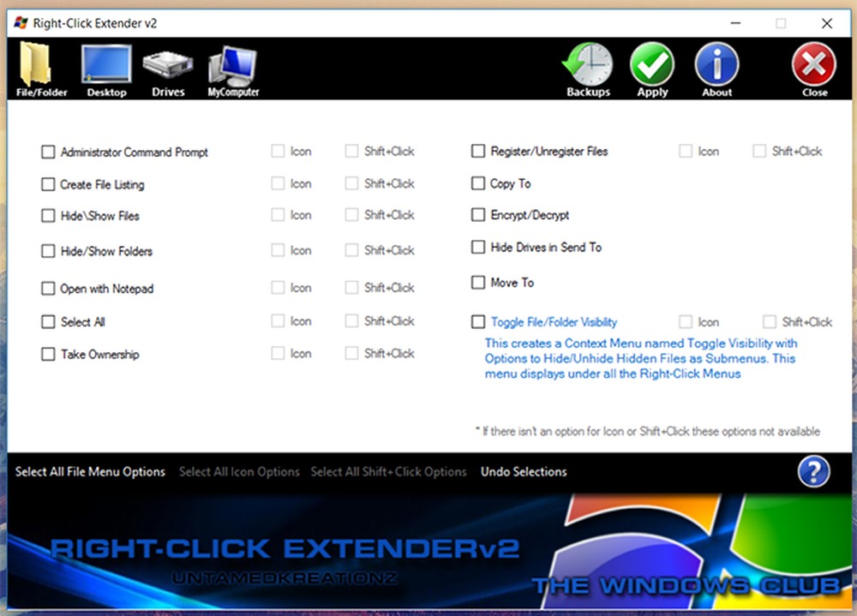Viewport: 857px width, 616px height.
Task: Check the Icon box for Open with Notepad
Action: point(279,289)
